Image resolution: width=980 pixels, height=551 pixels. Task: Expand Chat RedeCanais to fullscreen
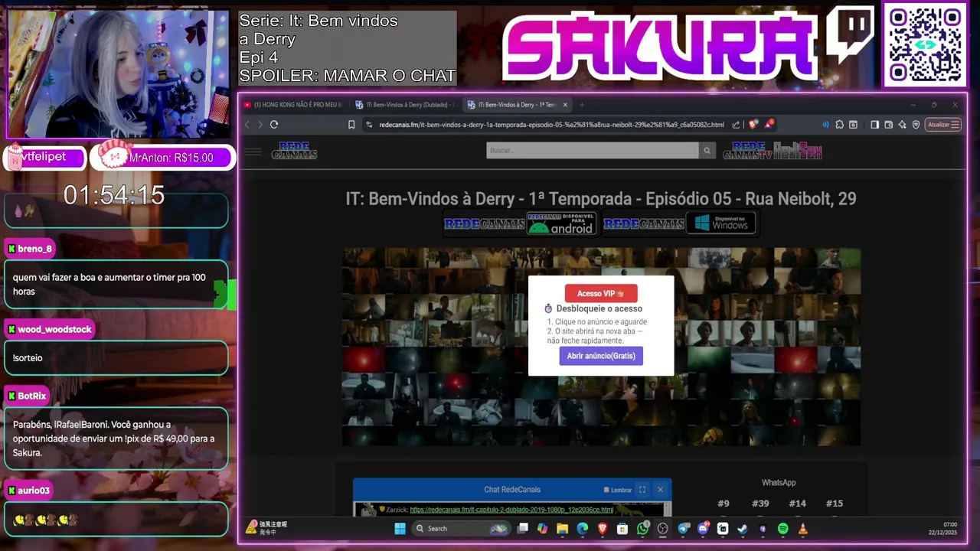tap(642, 490)
